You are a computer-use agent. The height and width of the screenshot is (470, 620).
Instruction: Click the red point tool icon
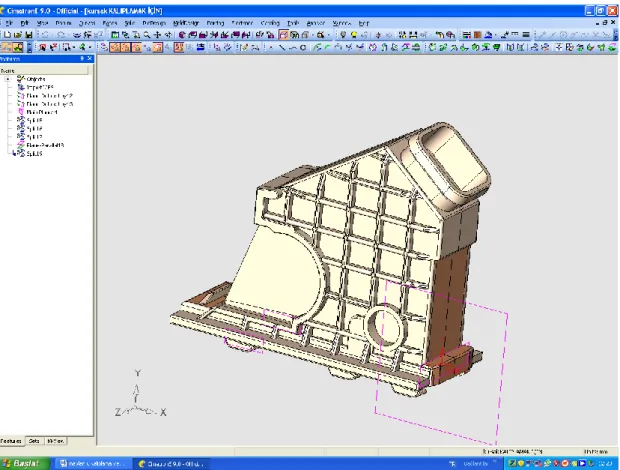(271, 47)
